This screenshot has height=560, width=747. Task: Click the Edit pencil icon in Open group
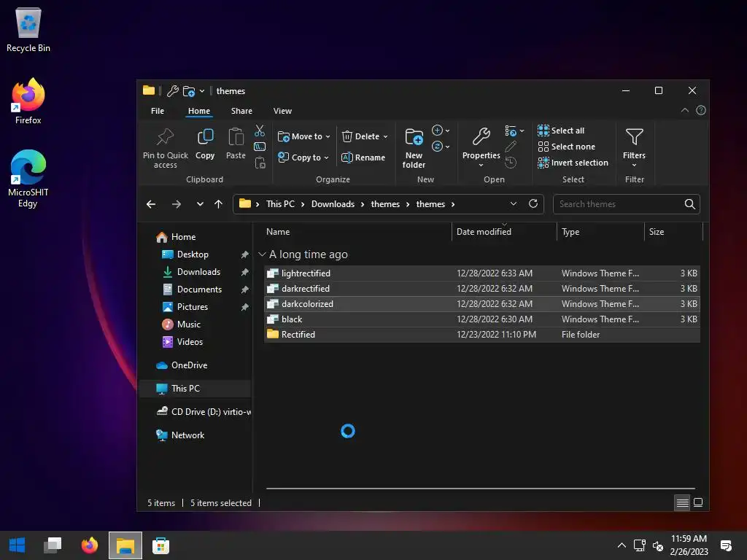511,146
